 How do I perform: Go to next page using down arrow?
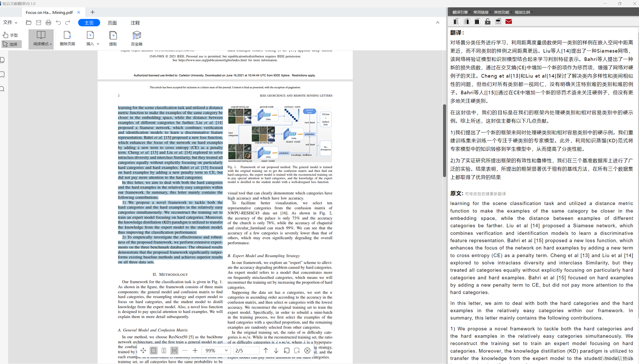(276, 350)
